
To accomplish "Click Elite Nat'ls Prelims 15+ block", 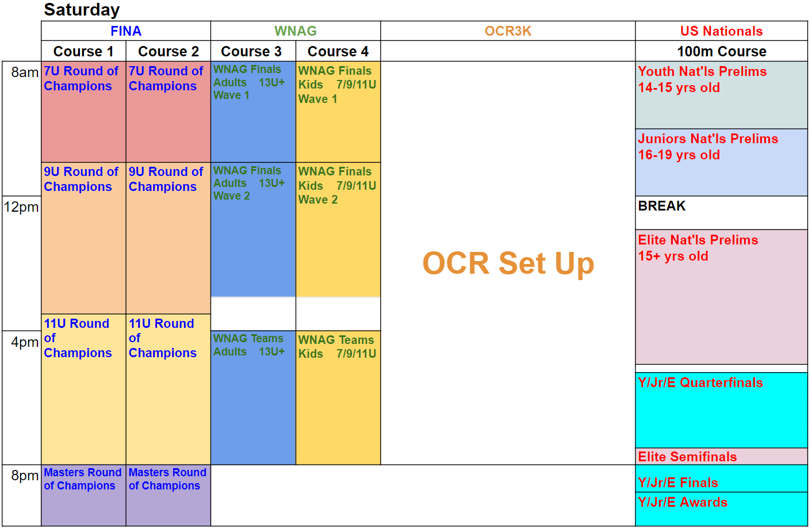I will [x=721, y=297].
